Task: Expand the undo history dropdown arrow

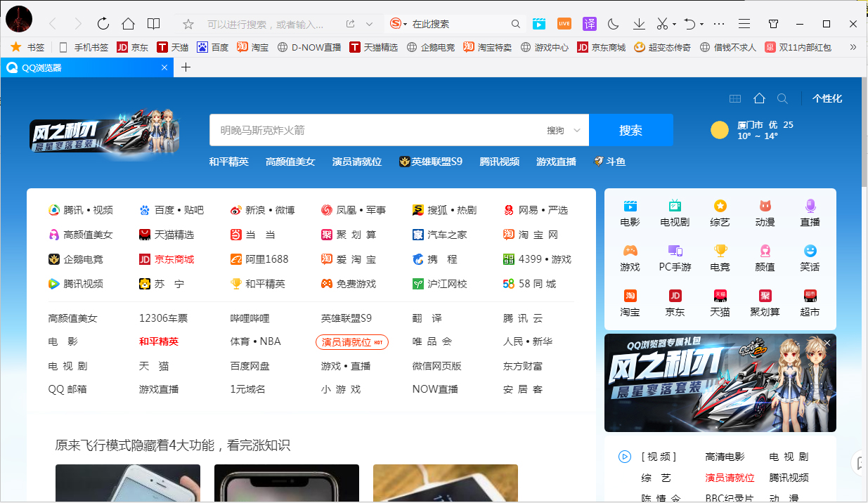Action: point(701,23)
